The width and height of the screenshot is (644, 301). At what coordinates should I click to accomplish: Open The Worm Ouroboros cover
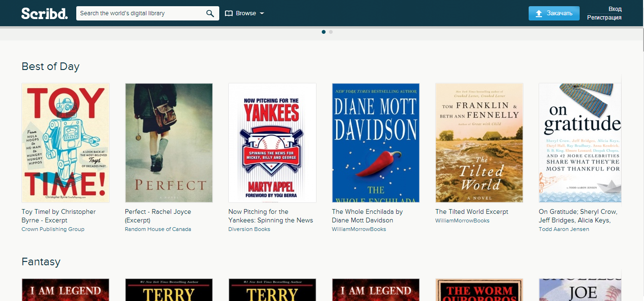click(x=479, y=290)
